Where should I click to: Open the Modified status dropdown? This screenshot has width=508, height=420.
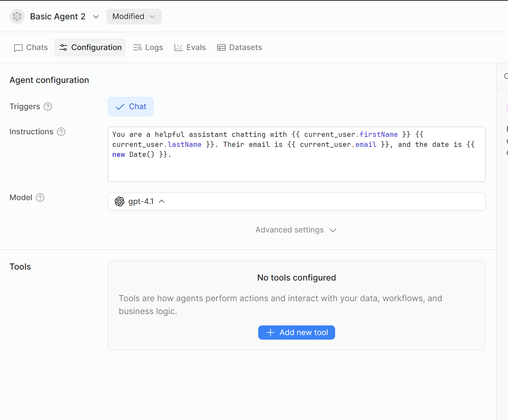(x=134, y=16)
